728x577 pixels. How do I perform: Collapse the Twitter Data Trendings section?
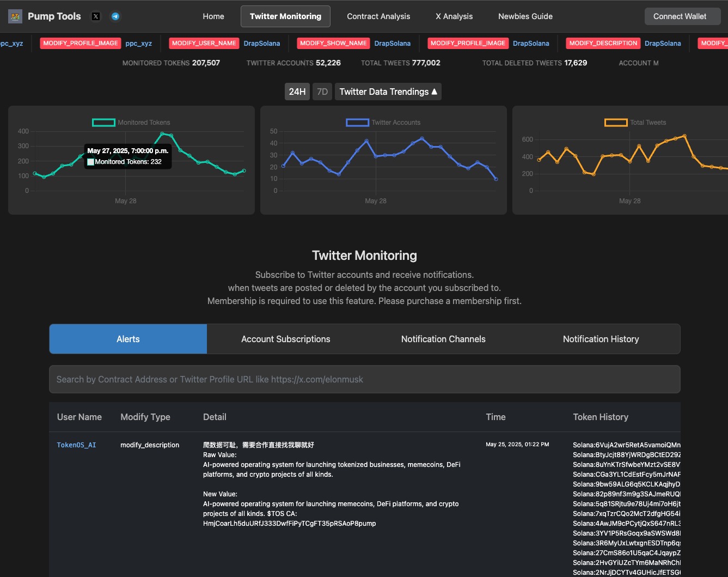coord(388,92)
